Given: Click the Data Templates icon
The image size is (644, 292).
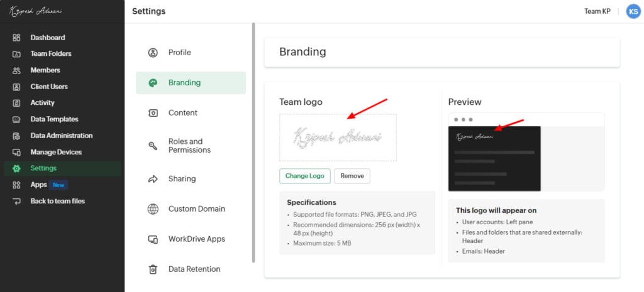Looking at the screenshot, I should pos(16,119).
